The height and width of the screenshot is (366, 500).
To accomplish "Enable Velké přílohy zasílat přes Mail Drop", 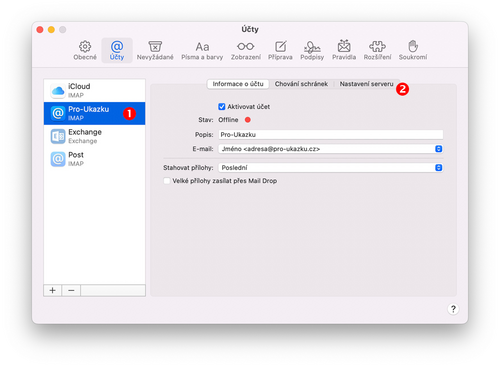I will [x=167, y=181].
